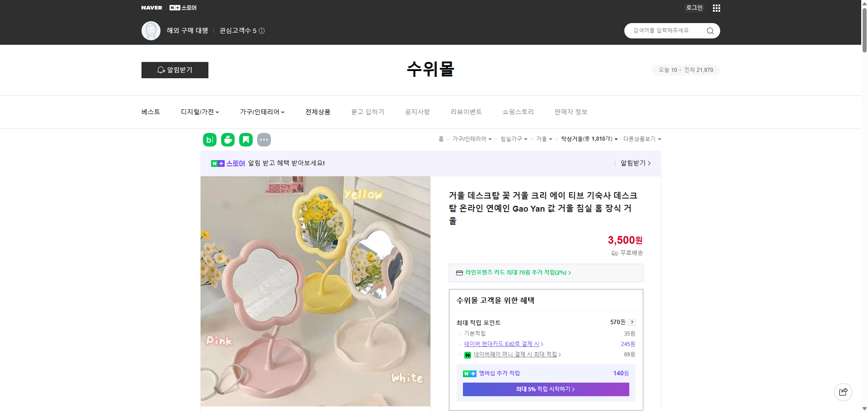Enable store notifications via 알림받기 bell button

click(x=175, y=70)
